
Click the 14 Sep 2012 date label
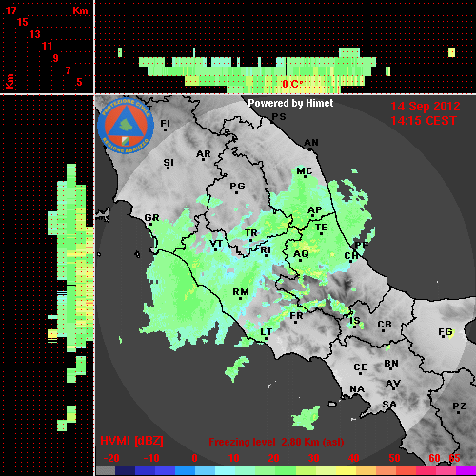coord(425,107)
